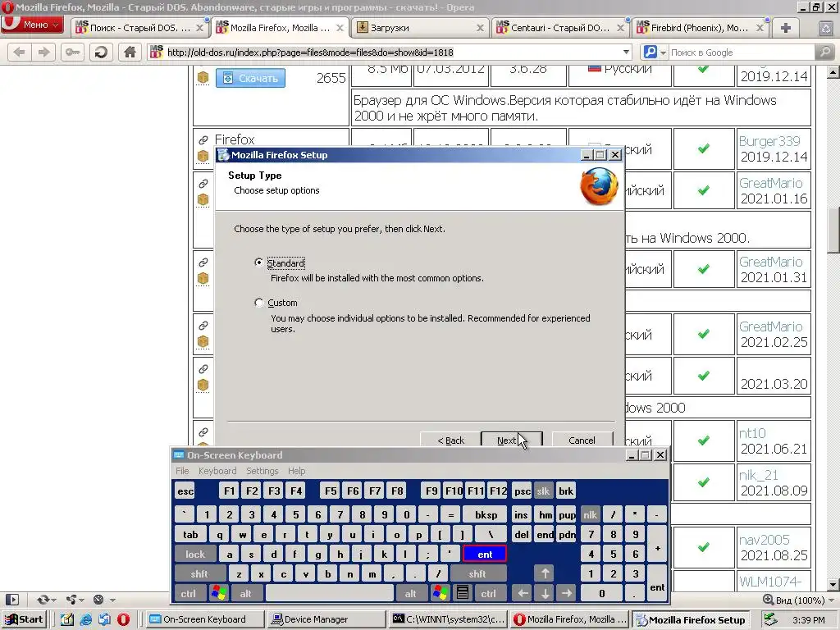Switch to the Поиск - Старый DOS tab
The height and width of the screenshot is (630, 840).
tap(139, 28)
